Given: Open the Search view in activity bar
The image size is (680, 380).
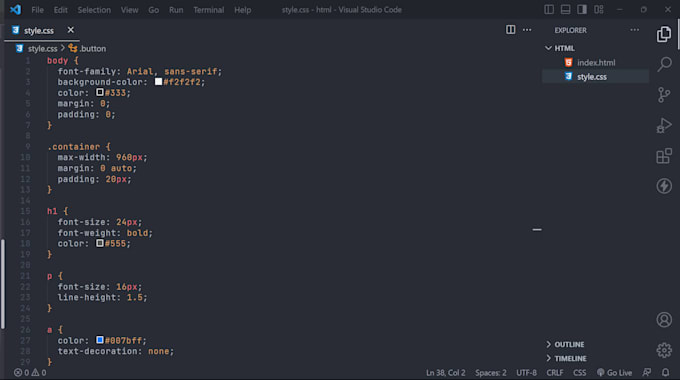Looking at the screenshot, I should coord(664,64).
